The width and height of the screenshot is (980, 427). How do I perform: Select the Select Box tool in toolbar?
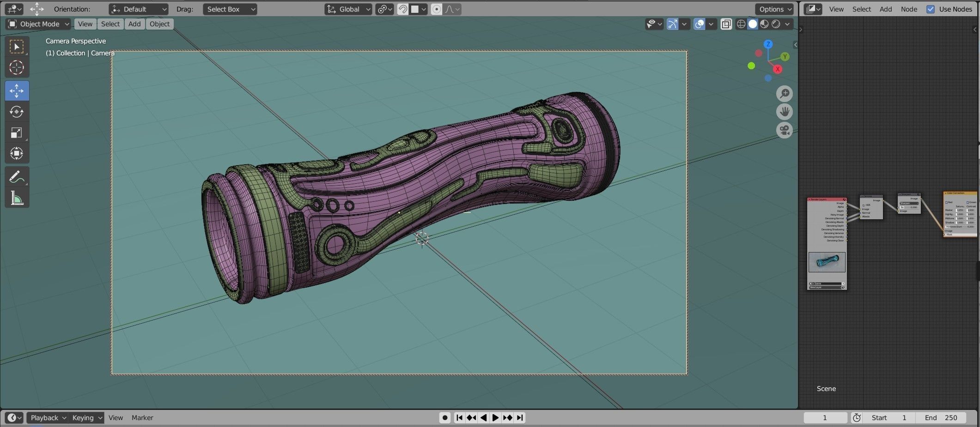[17, 47]
